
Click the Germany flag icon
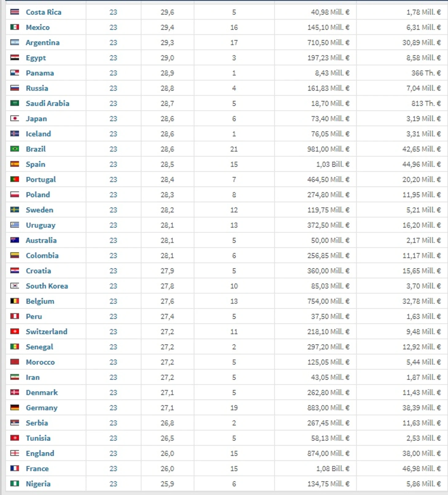click(14, 407)
